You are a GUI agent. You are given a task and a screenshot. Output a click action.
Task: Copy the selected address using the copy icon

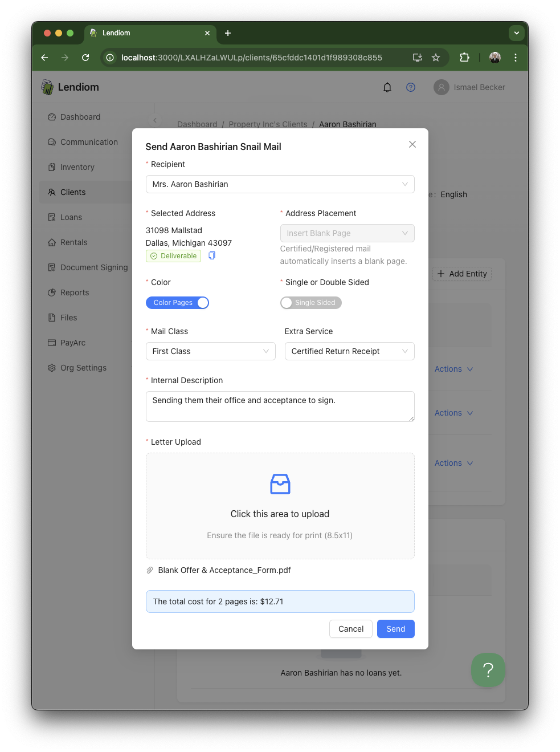(x=212, y=255)
